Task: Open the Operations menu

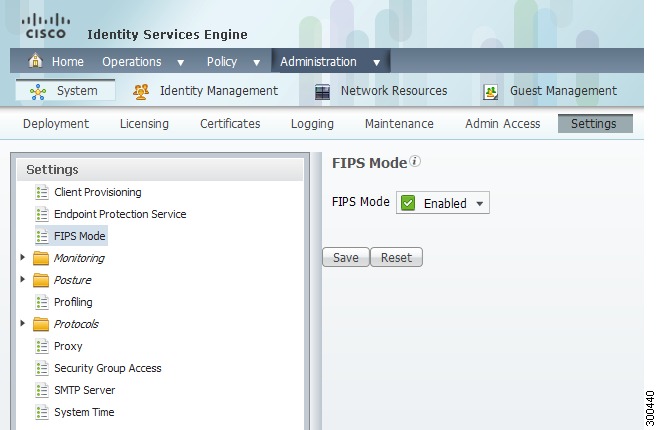Action: tap(132, 62)
